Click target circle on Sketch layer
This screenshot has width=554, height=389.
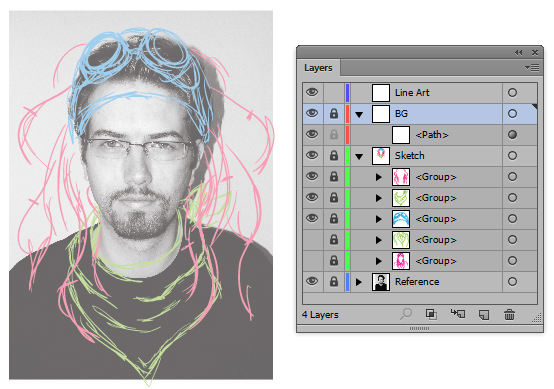(x=512, y=155)
